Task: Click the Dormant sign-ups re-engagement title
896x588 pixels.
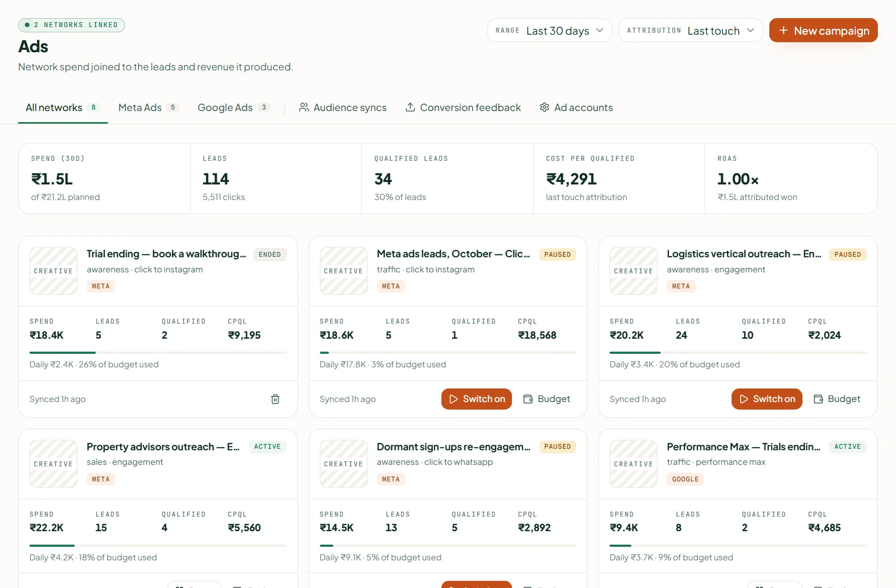Action: pyautogui.click(x=454, y=447)
